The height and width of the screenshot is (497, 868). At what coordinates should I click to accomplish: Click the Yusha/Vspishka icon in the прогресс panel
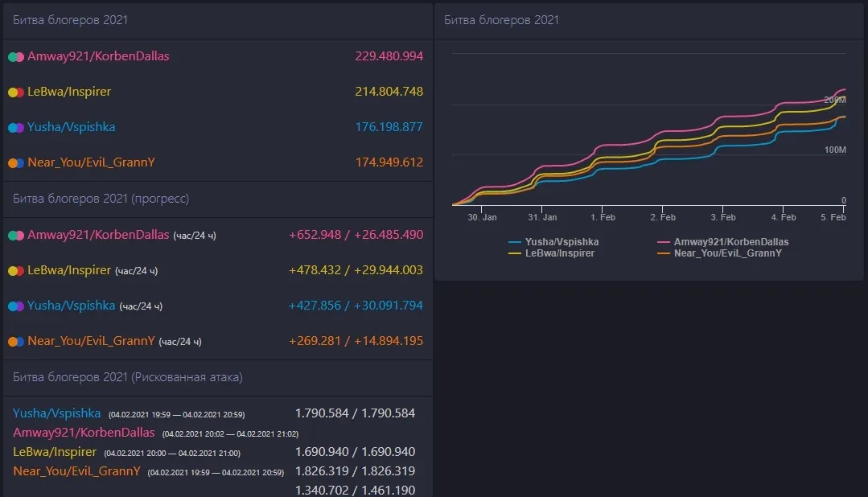(x=16, y=306)
